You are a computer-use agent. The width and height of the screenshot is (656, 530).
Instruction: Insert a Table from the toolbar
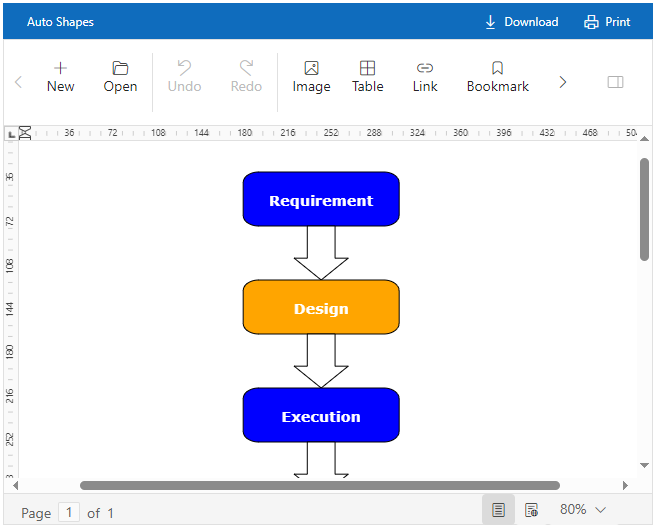pos(367,78)
